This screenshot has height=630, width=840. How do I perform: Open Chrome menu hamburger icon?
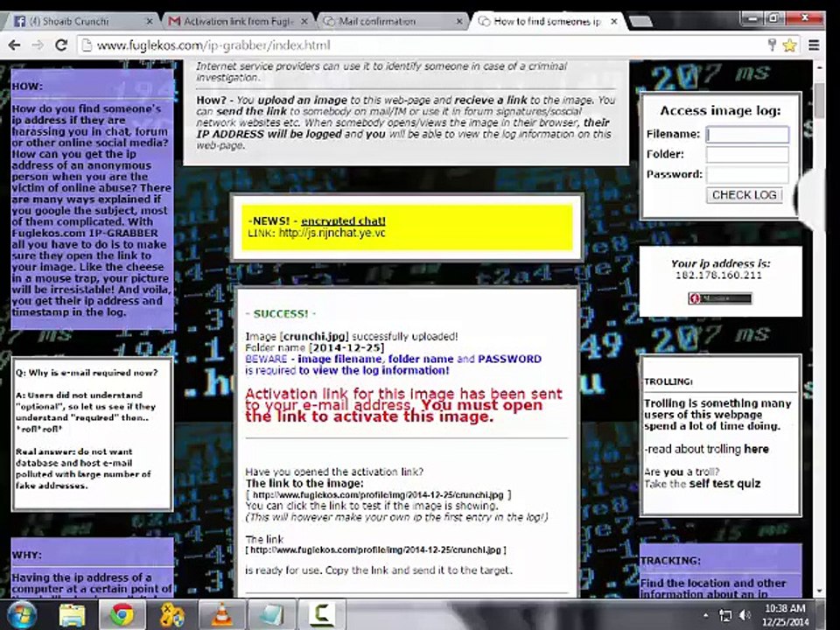(x=814, y=45)
